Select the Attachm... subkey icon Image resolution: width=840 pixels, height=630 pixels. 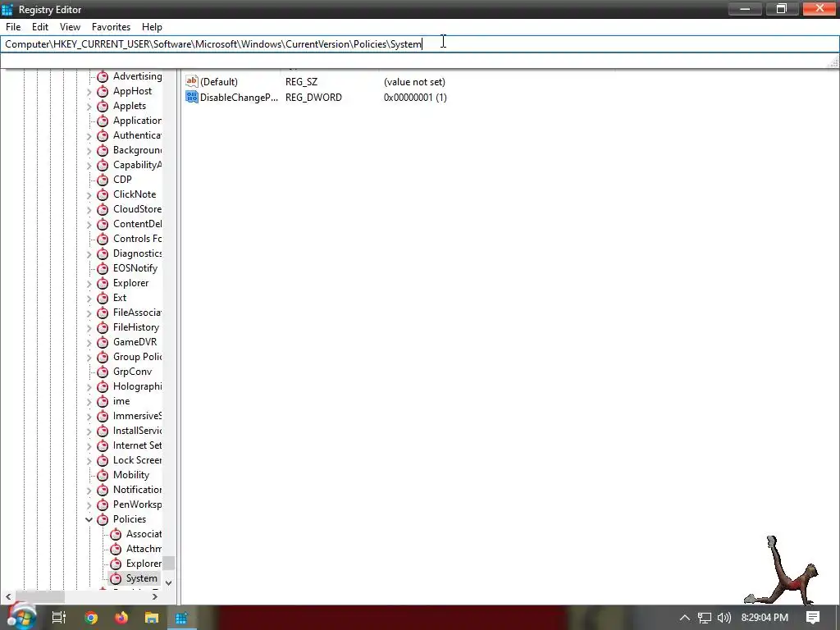115,549
